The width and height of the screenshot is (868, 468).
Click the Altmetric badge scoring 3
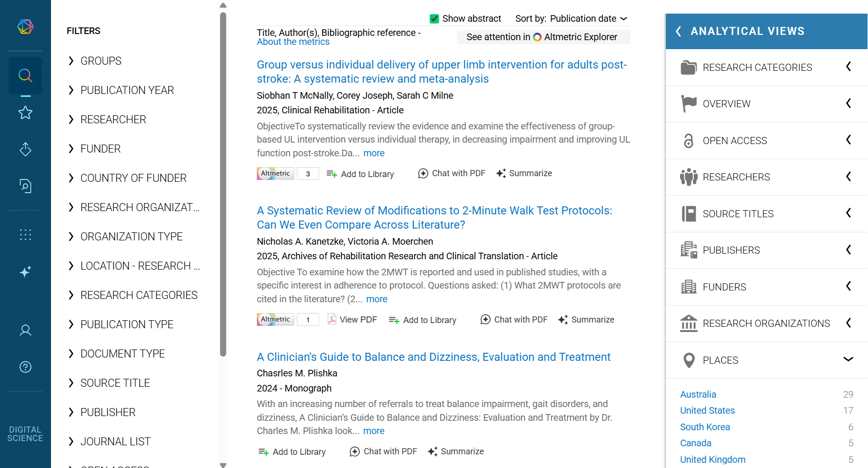(288, 174)
